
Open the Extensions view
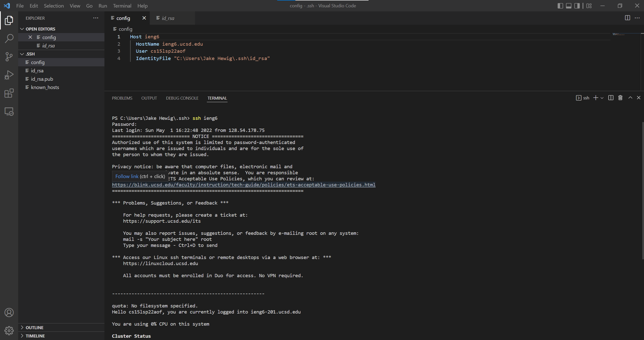coord(9,93)
